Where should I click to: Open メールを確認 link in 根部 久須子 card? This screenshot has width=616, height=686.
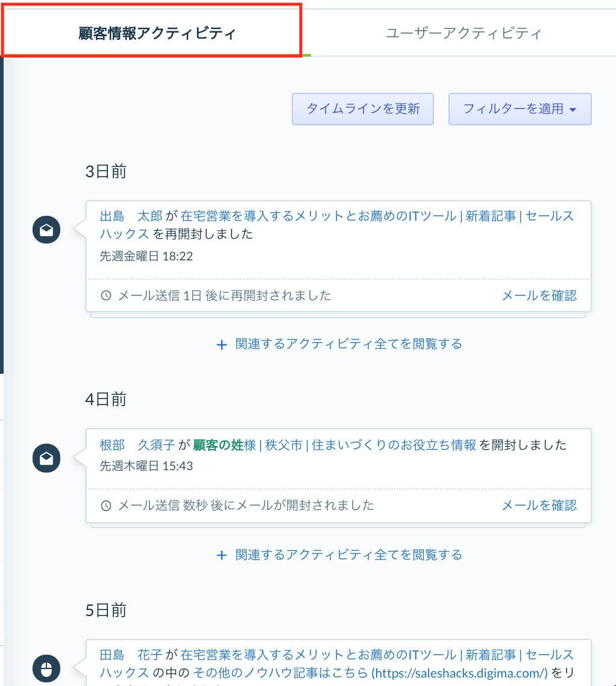539,505
